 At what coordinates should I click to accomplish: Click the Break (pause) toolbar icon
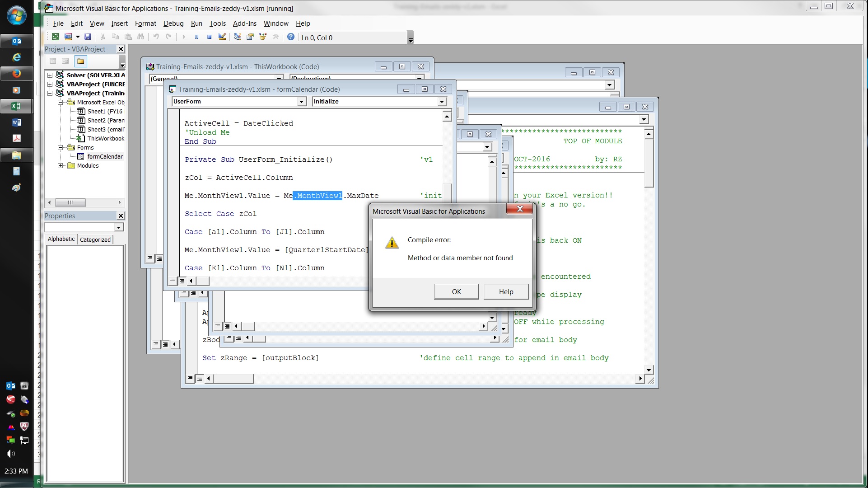pos(196,37)
